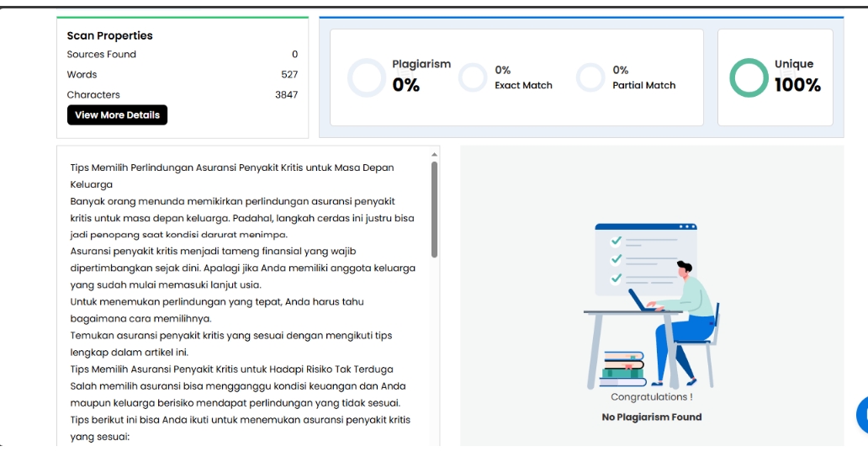Screen dimensions: 868x473
Task: Click the green Unique 100% ring
Action: (x=748, y=77)
